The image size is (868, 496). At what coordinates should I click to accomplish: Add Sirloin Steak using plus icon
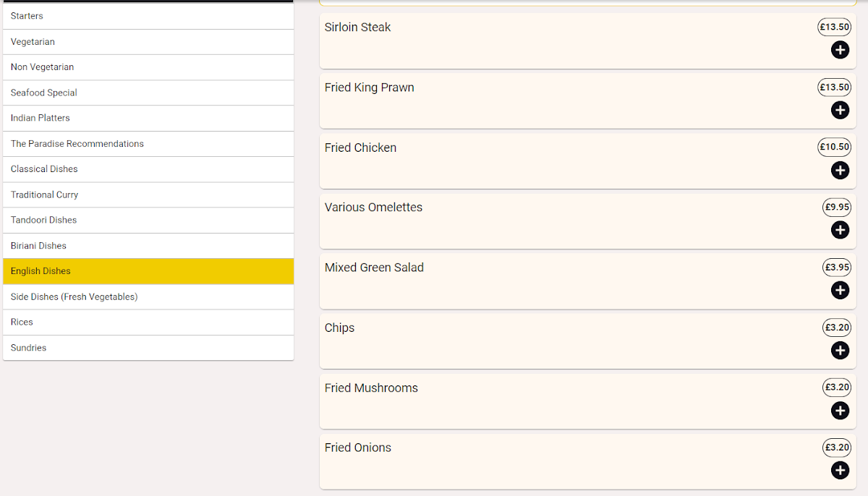840,50
